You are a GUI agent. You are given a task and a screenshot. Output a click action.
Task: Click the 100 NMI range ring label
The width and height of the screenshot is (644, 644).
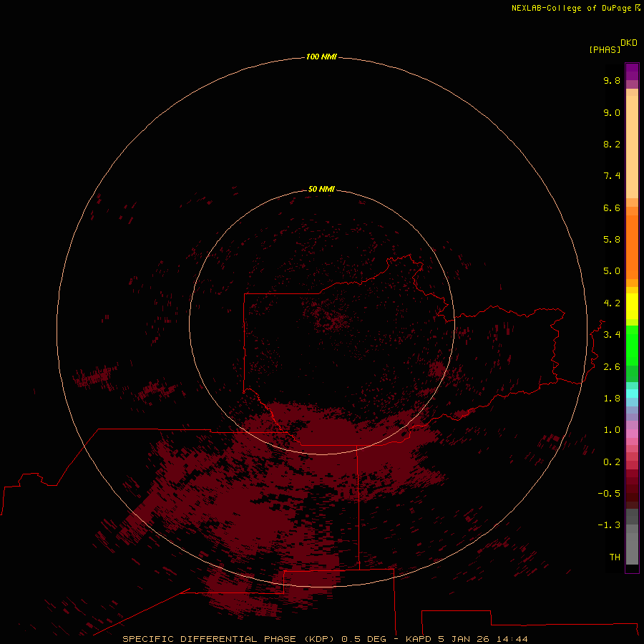(321, 57)
